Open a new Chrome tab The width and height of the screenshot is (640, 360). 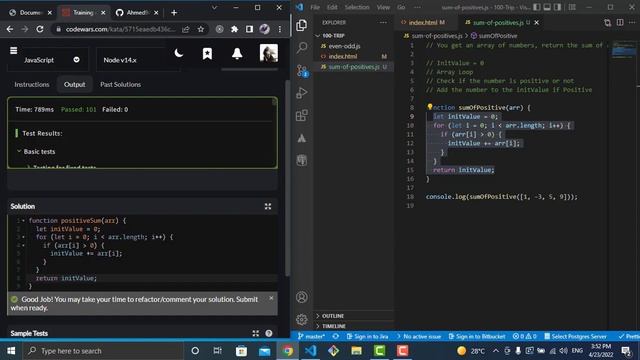(x=174, y=13)
